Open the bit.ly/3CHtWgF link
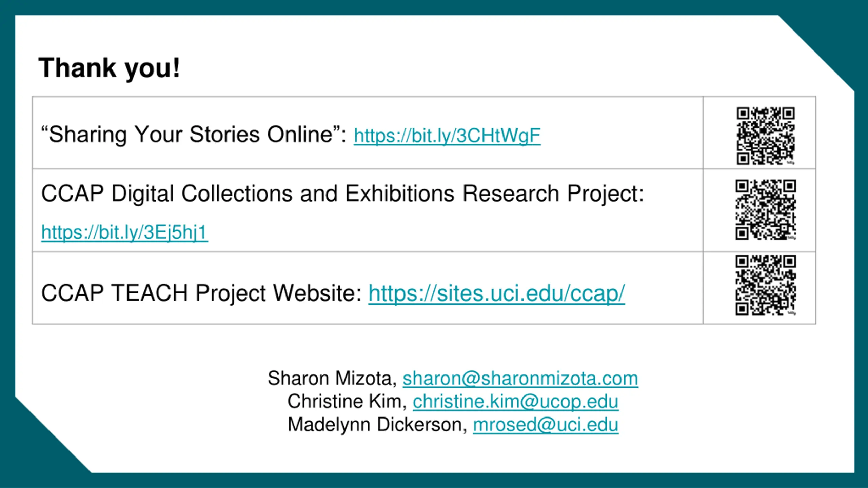The height and width of the screenshot is (488, 868). [x=447, y=136]
